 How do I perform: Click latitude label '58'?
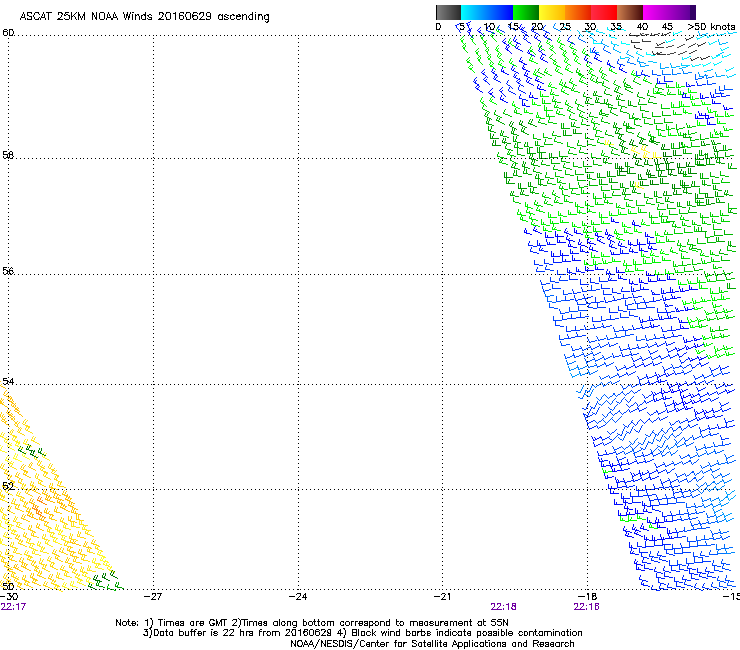8,155
